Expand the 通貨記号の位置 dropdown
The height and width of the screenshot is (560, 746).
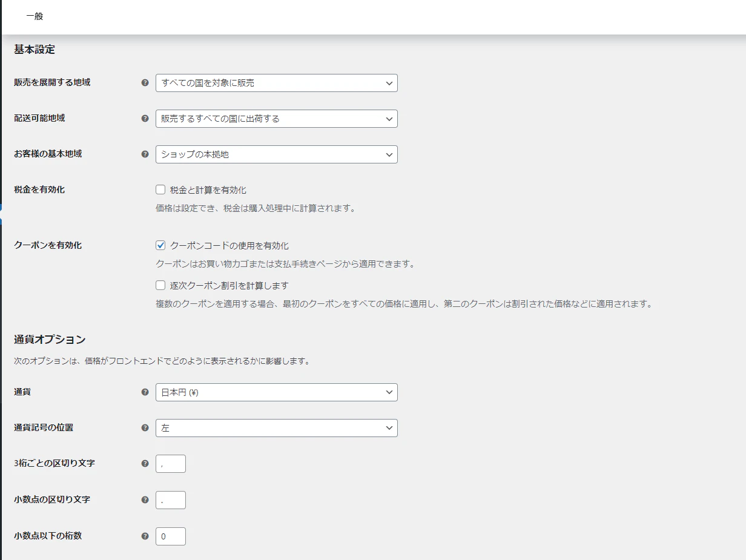coord(277,428)
